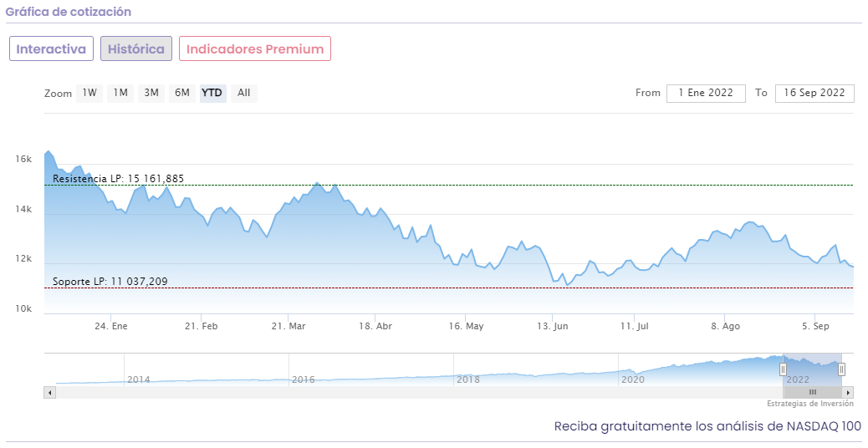Select the Histórica chart tab
This screenshot has width=868, height=448.
pos(136,48)
